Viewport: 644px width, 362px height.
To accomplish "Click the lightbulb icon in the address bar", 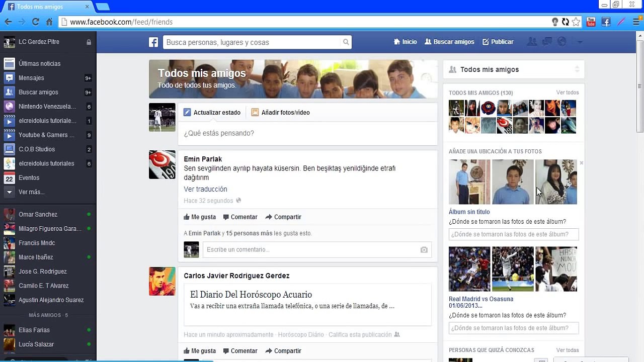I will [x=555, y=22].
